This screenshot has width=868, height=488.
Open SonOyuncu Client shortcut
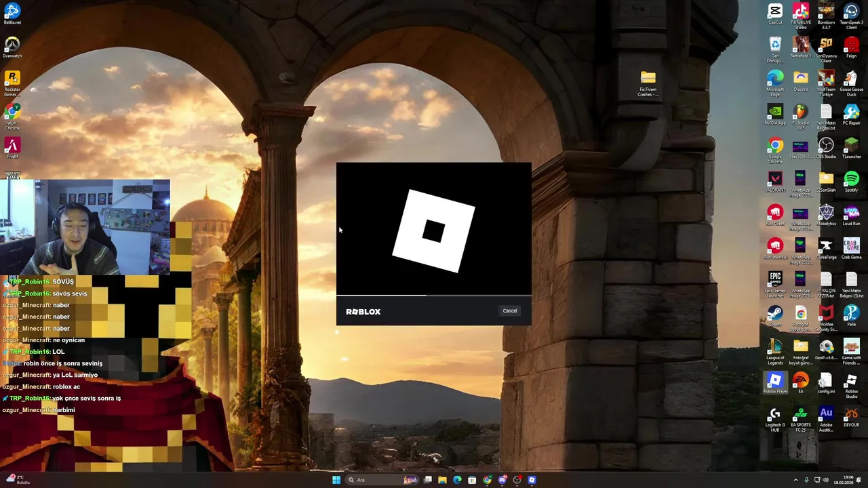tap(826, 49)
